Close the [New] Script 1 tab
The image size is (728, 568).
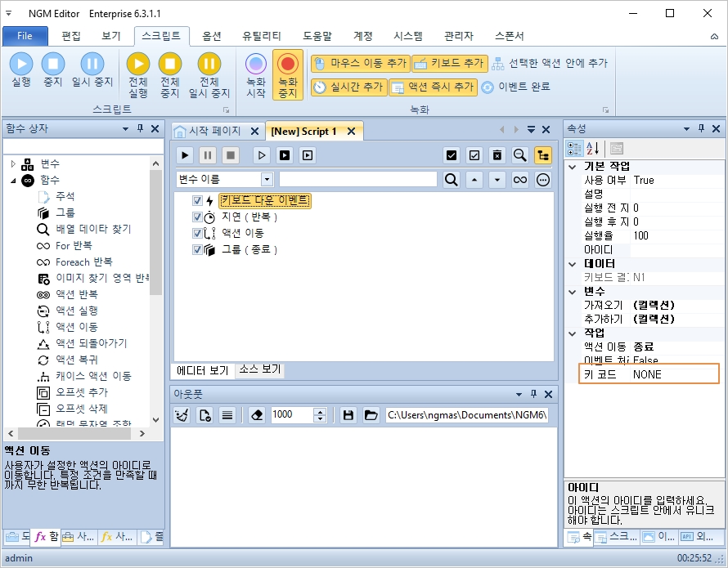[352, 132]
